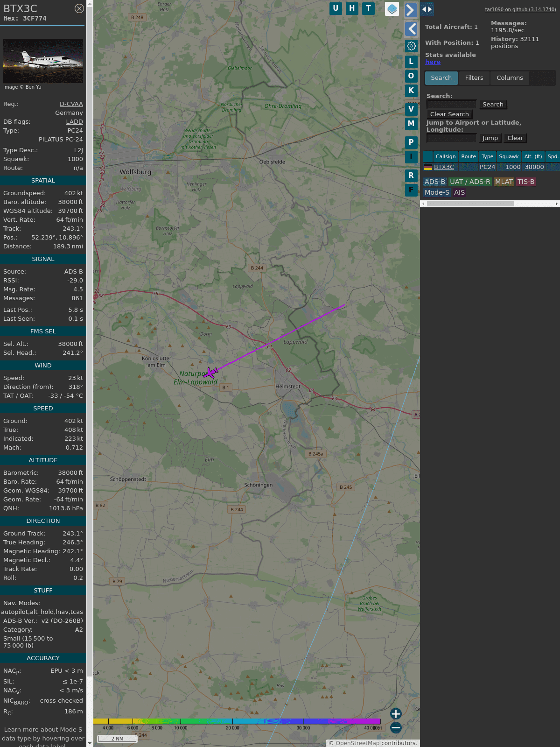This screenshot has height=747, width=560.
Task: Click the TIS-B source legend label
Action: click(526, 182)
